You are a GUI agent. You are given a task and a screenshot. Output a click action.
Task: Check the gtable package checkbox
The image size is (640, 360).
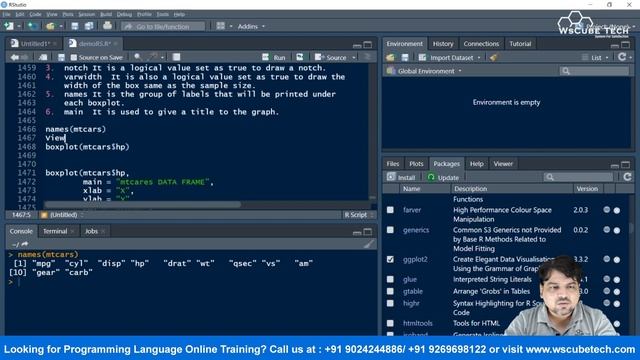[x=390, y=291]
